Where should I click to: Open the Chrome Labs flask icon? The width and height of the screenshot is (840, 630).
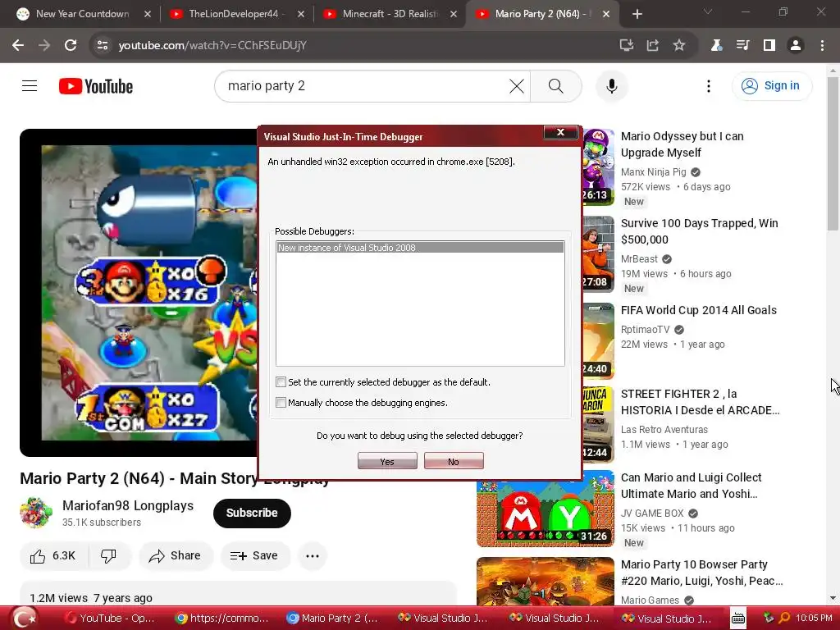(716, 46)
